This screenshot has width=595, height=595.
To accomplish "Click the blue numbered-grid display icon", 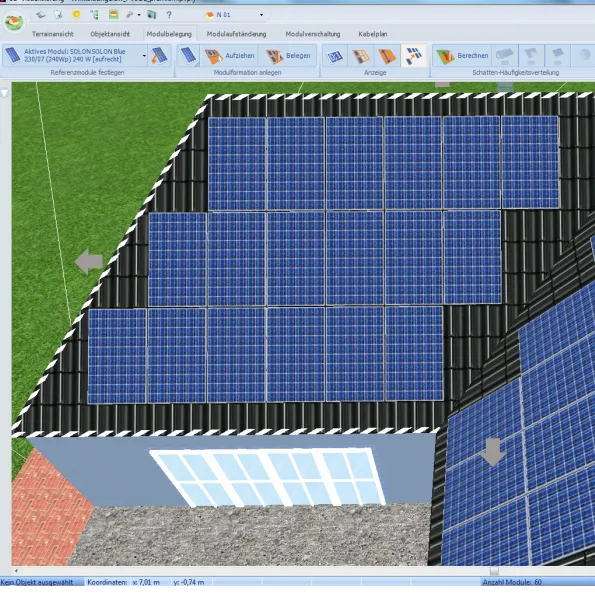I will pos(335,56).
